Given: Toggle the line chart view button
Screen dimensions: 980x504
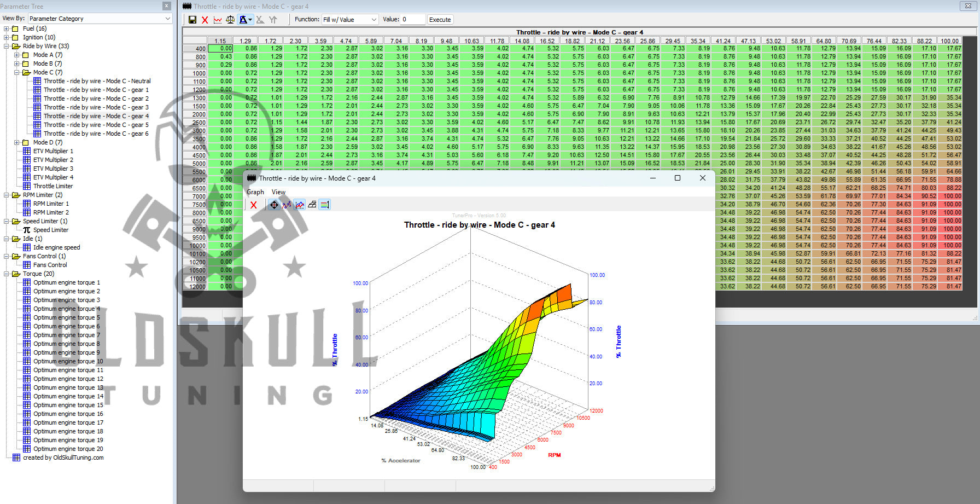Looking at the screenshot, I should 300,205.
